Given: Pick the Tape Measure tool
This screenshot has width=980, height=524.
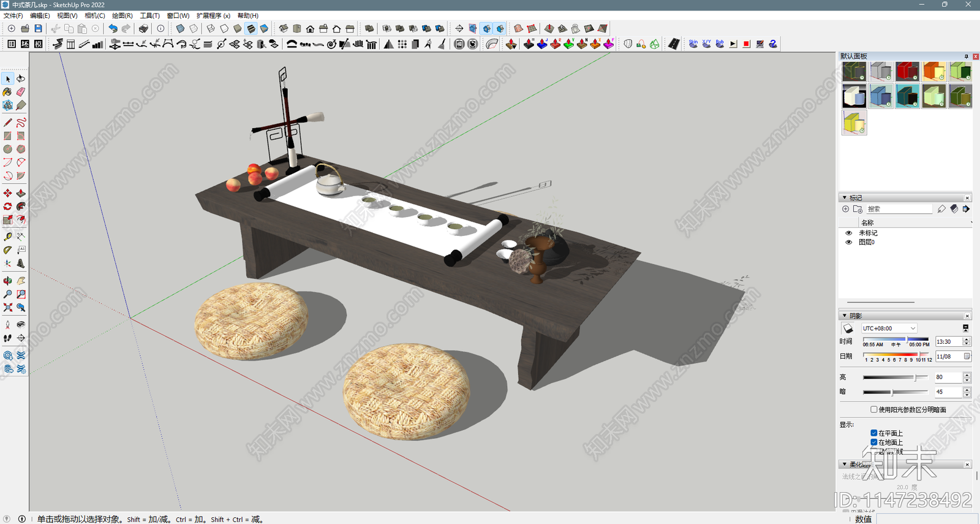Looking at the screenshot, I should tap(8, 236).
